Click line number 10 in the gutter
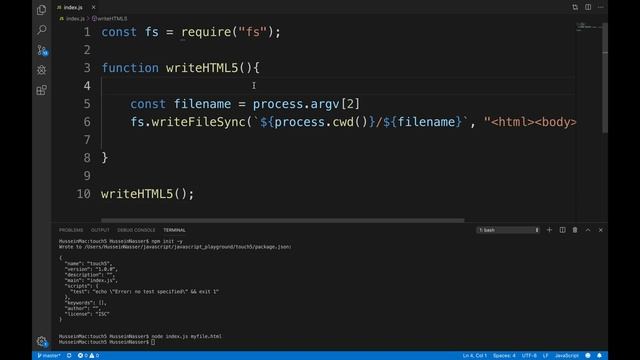The image size is (640, 360). point(83,193)
